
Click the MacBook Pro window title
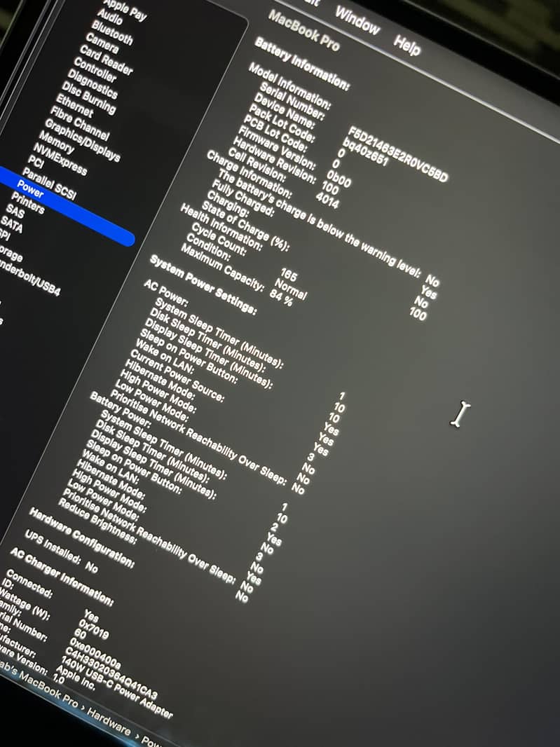click(304, 31)
